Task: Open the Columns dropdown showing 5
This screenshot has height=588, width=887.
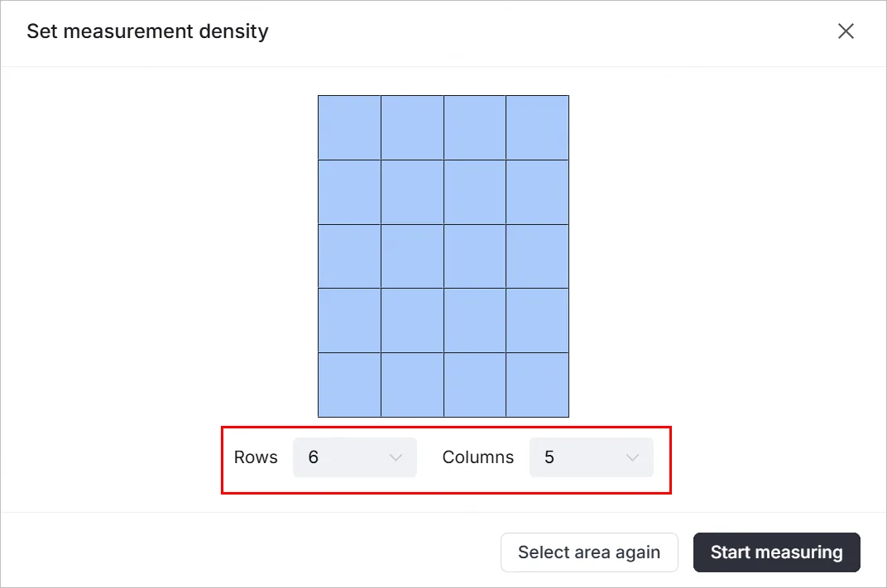Action: coord(591,457)
